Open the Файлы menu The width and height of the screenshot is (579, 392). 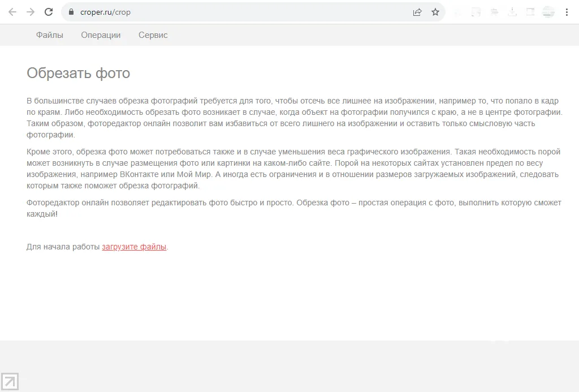50,35
